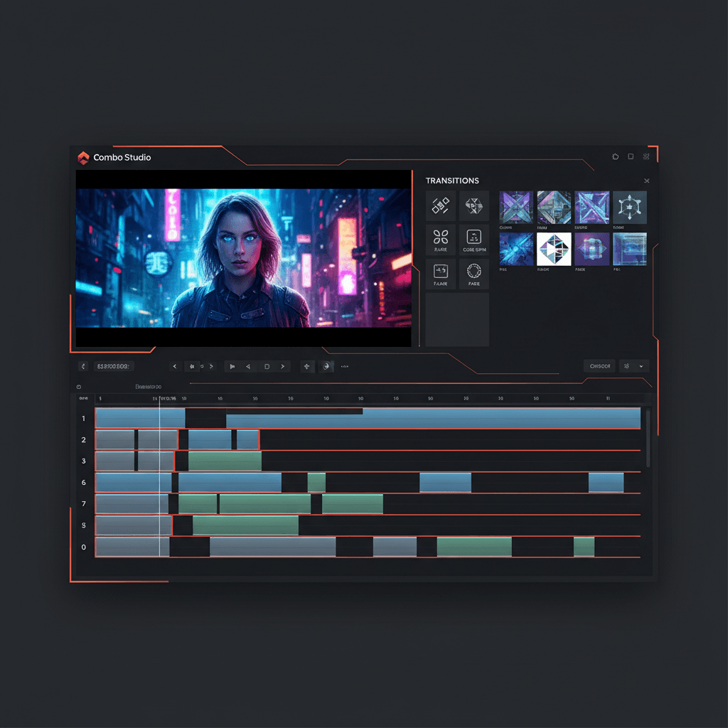Toggle snapping in the transport toolbar
The width and height of the screenshot is (728, 728).
(306, 366)
